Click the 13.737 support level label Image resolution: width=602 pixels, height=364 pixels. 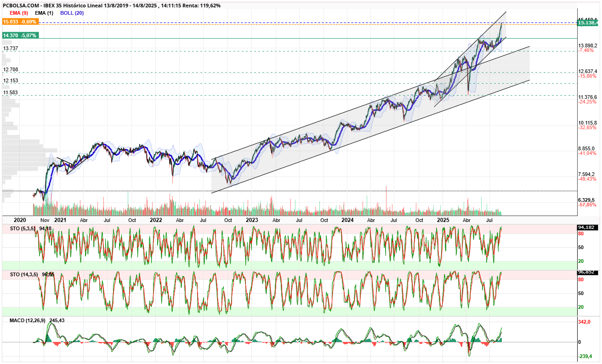[x=11, y=48]
